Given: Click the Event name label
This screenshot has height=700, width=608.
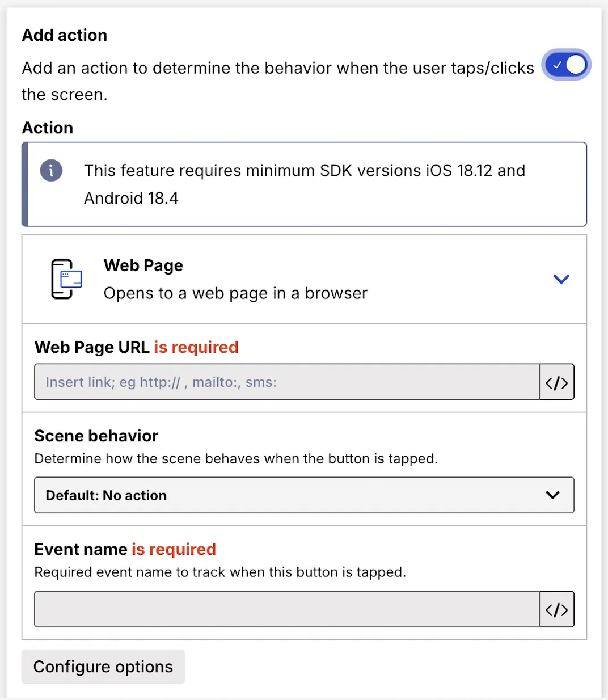Looking at the screenshot, I should [81, 549].
